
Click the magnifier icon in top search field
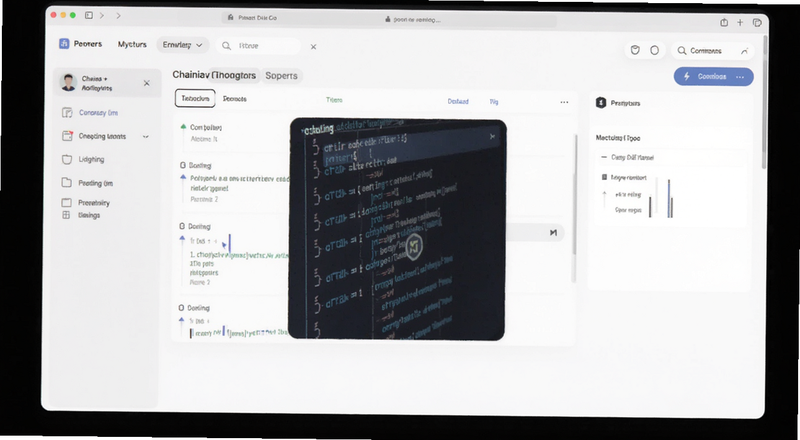[x=226, y=46]
